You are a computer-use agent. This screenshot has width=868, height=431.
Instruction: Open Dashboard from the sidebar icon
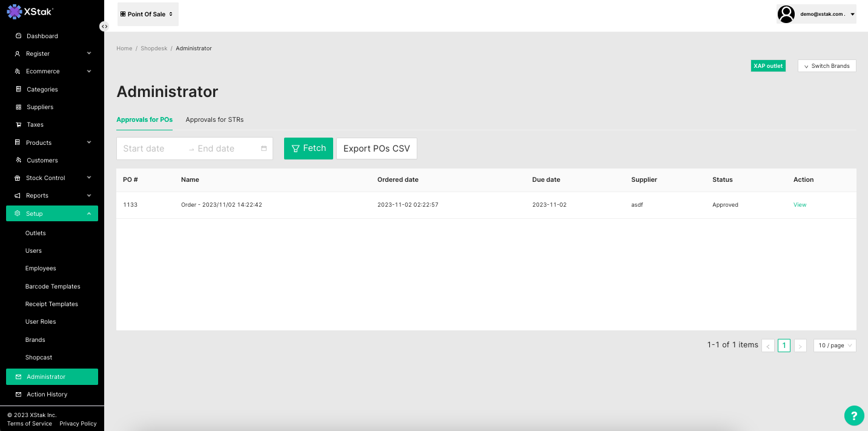click(x=18, y=36)
